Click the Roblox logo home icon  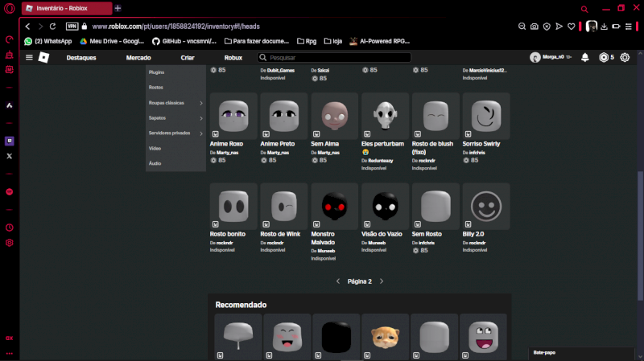[x=44, y=58]
